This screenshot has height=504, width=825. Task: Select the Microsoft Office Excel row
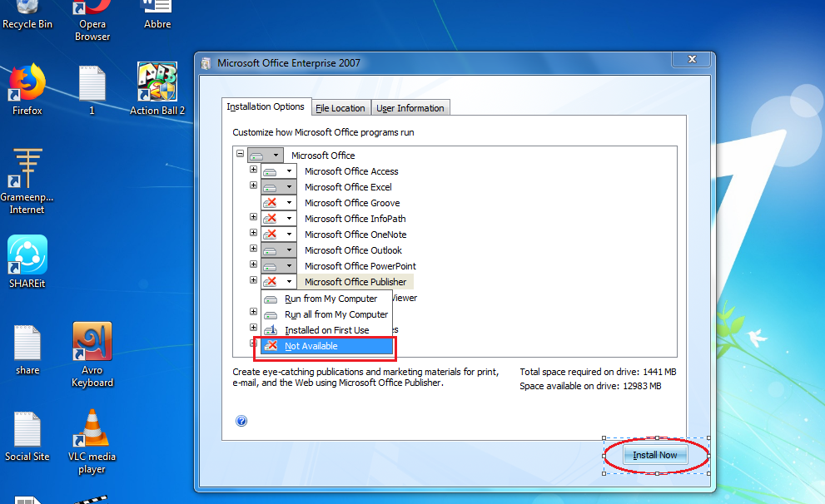tap(348, 187)
